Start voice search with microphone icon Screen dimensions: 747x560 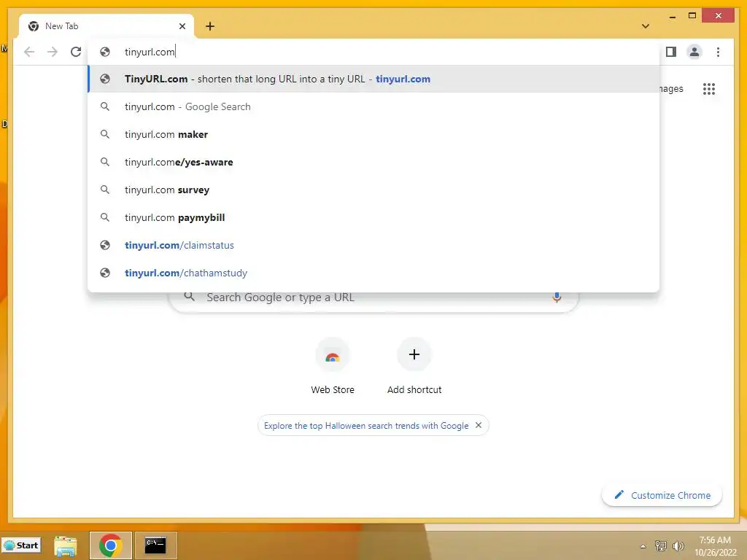point(556,297)
